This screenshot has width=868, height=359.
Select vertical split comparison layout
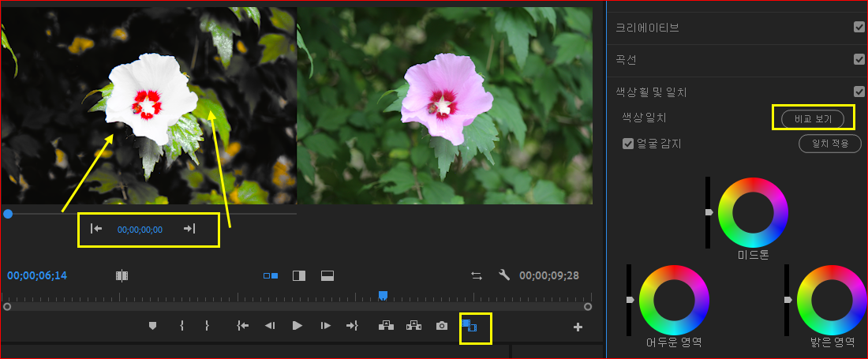coord(299,275)
